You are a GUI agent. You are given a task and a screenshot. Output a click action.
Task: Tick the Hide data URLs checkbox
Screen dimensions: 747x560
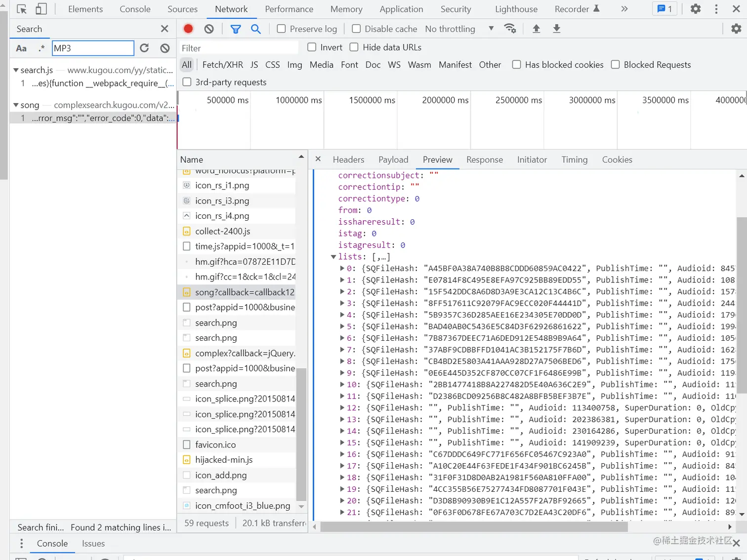354,47
